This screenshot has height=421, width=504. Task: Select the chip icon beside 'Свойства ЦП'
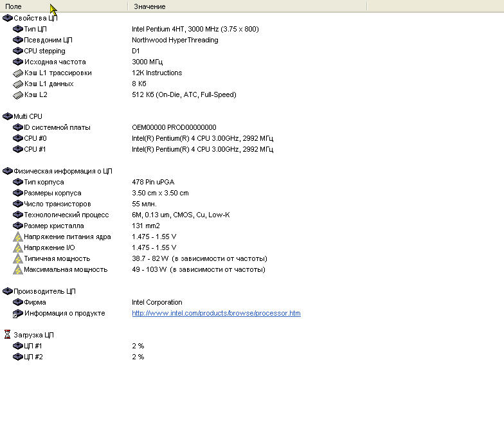click(x=8, y=18)
